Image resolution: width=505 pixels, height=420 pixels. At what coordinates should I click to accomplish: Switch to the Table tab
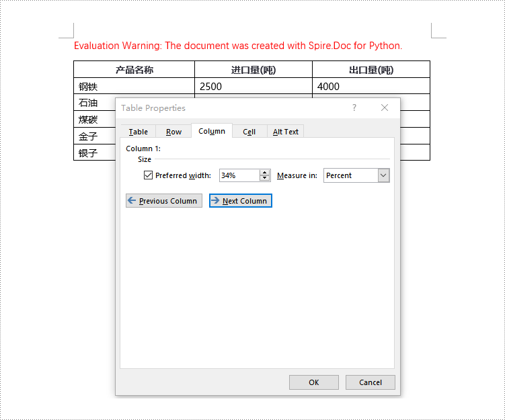138,132
